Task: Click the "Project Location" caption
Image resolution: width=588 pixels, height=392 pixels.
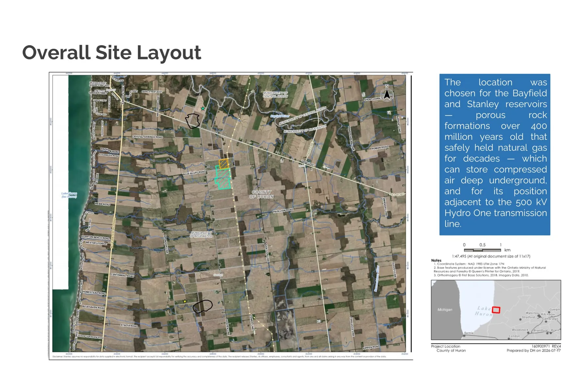Action: point(445,346)
